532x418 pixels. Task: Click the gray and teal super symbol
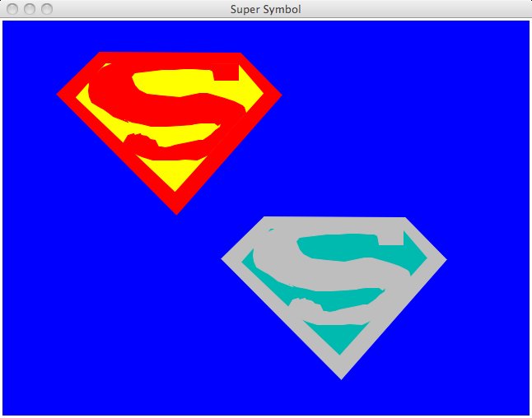tap(334, 298)
